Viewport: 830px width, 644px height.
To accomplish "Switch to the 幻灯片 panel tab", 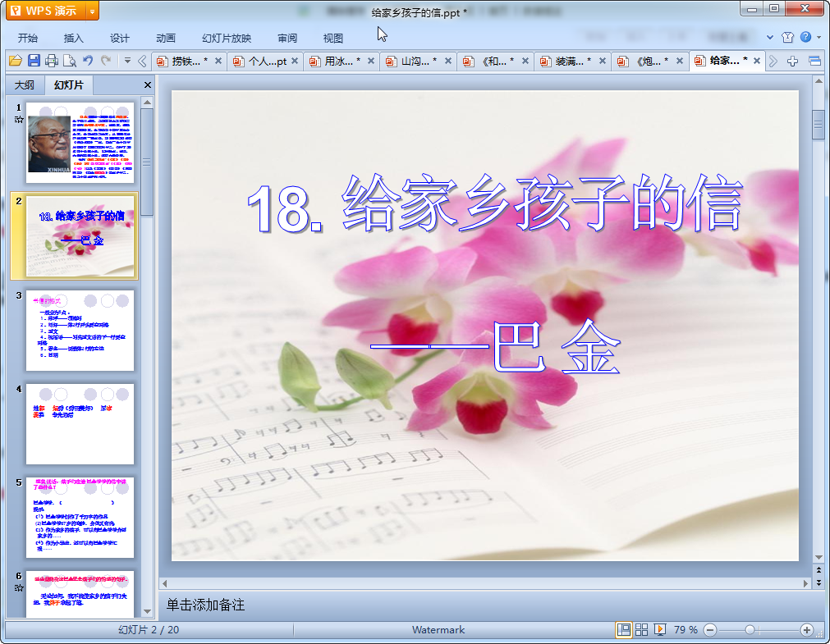I will tap(69, 84).
